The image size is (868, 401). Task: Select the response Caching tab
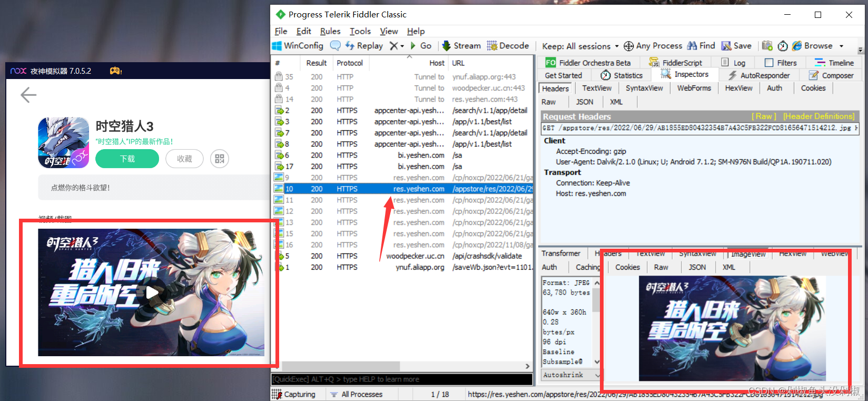(x=588, y=267)
